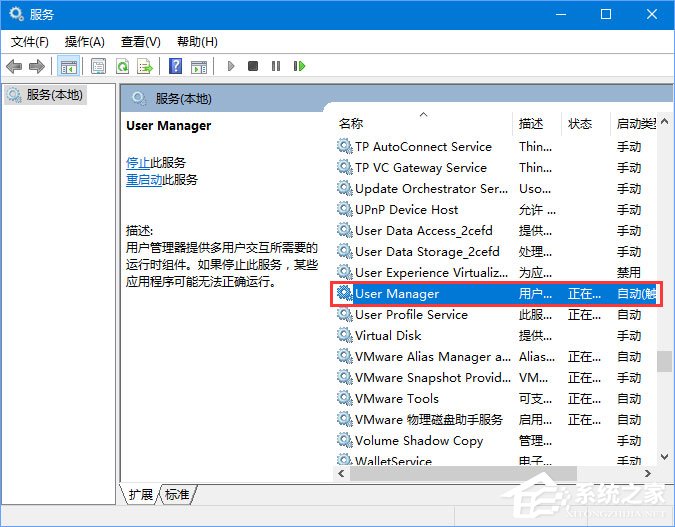Image resolution: width=675 pixels, height=527 pixels.
Task: Sort by the 启动类型 column header
Action: tap(636, 124)
